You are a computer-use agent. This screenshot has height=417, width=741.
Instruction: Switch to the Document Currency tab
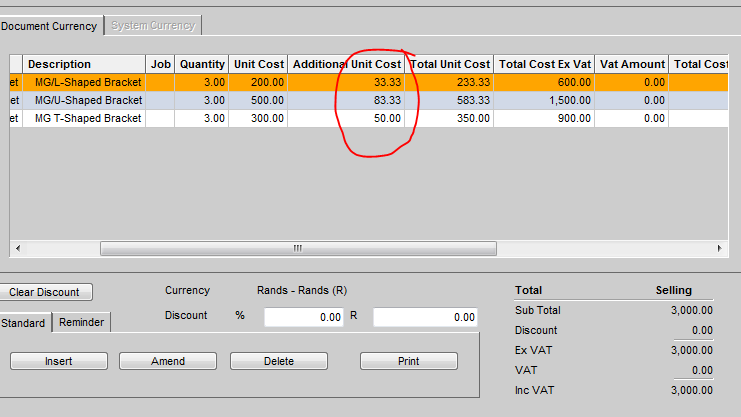(x=49, y=25)
